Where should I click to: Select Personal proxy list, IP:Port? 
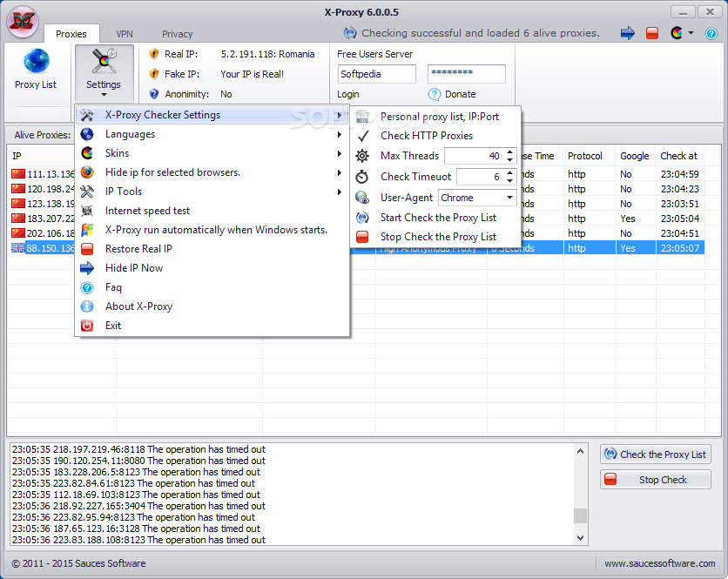click(439, 117)
